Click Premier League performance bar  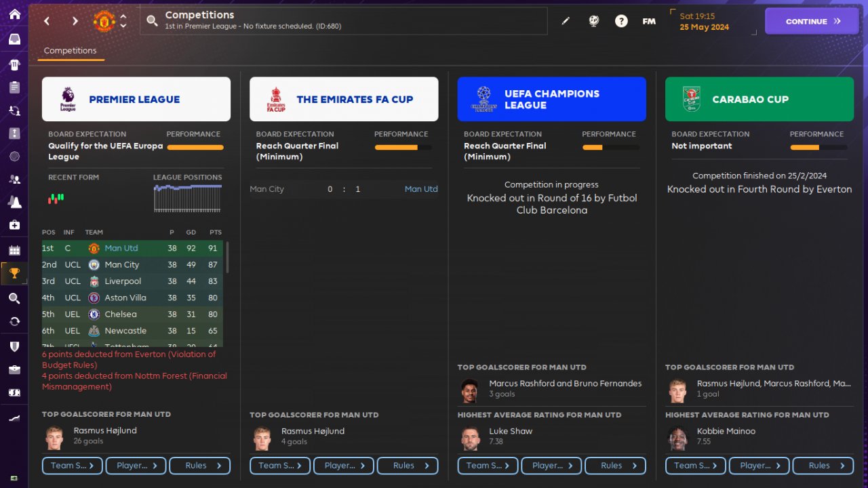195,147
